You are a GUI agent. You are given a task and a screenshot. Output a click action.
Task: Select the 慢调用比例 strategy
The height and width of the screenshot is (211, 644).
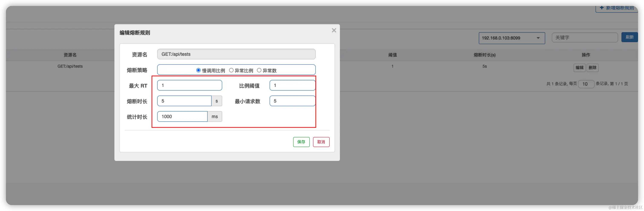(x=198, y=70)
